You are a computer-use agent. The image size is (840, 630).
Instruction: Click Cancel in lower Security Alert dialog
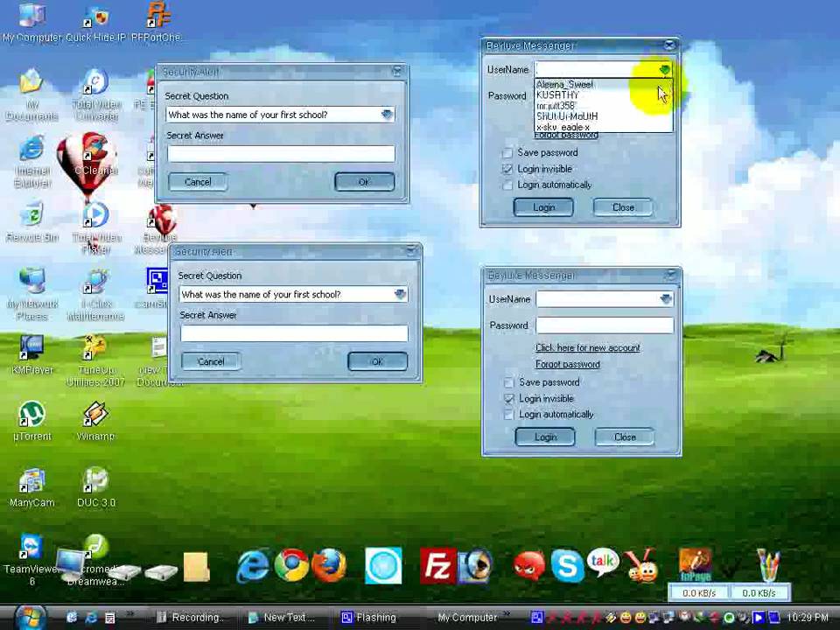(x=211, y=361)
